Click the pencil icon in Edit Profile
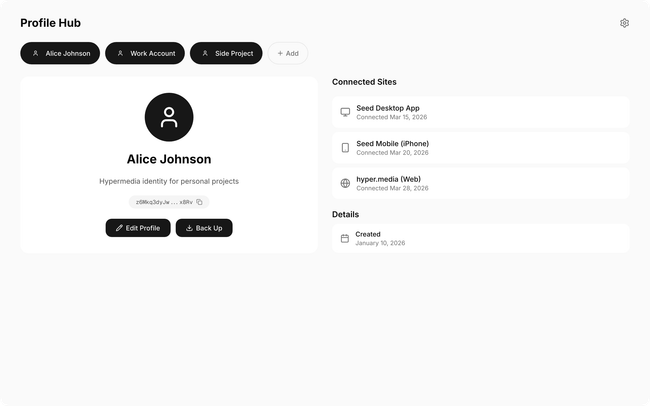This screenshot has width=650, height=406. click(x=120, y=228)
